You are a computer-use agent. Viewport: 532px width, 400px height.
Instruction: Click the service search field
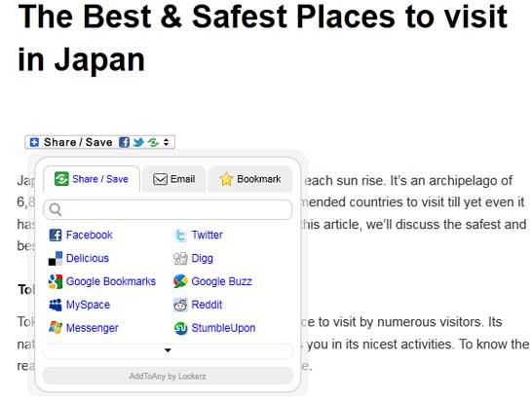[x=168, y=209]
